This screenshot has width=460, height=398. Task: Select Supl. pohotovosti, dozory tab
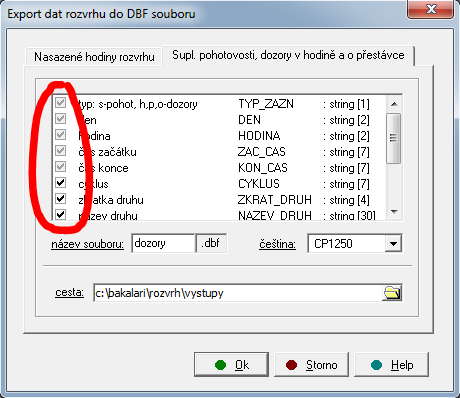[288, 55]
